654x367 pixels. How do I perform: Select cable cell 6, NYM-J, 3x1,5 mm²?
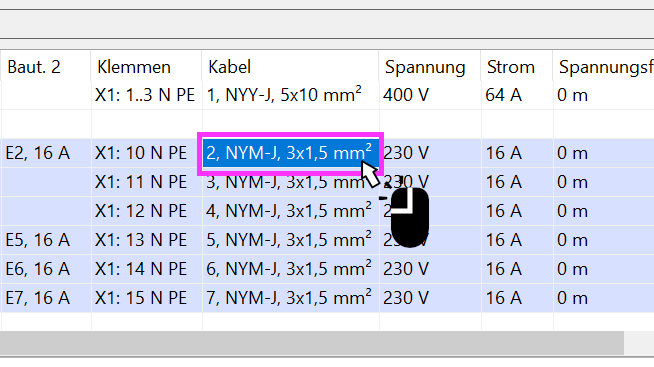(x=290, y=269)
